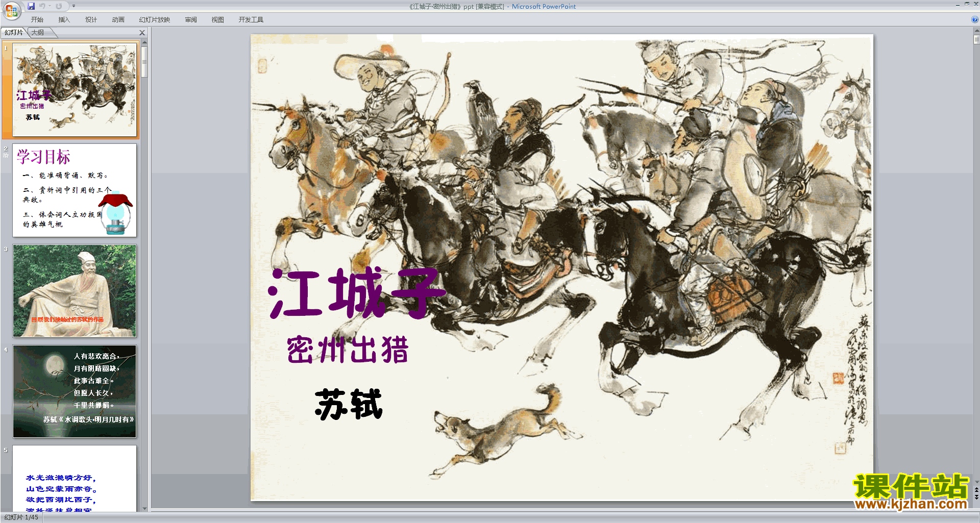Click the 幻灯片 1/45 status bar indicator
The image size is (980, 523).
21,517
